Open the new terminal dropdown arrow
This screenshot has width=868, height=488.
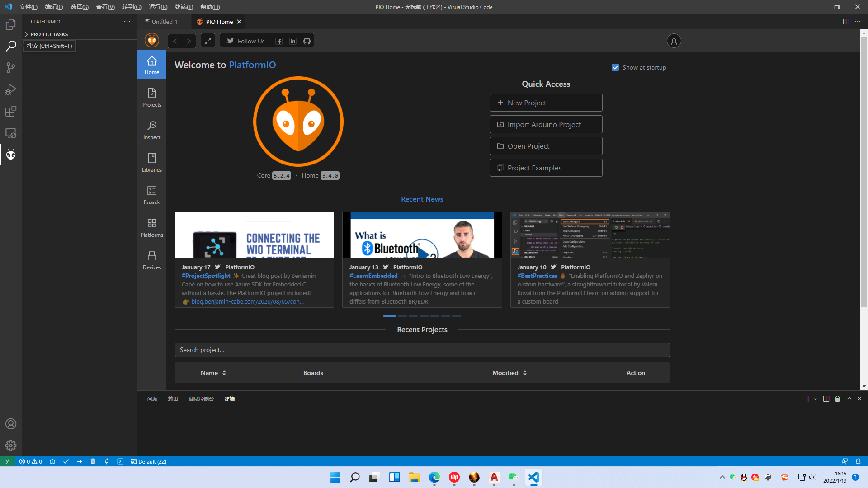click(x=816, y=399)
